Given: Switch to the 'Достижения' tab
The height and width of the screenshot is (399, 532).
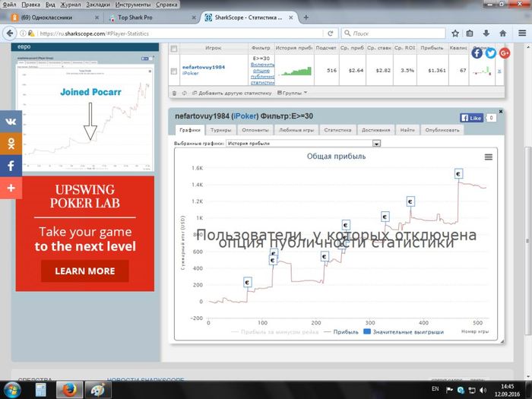Looking at the screenshot, I should click(375, 130).
